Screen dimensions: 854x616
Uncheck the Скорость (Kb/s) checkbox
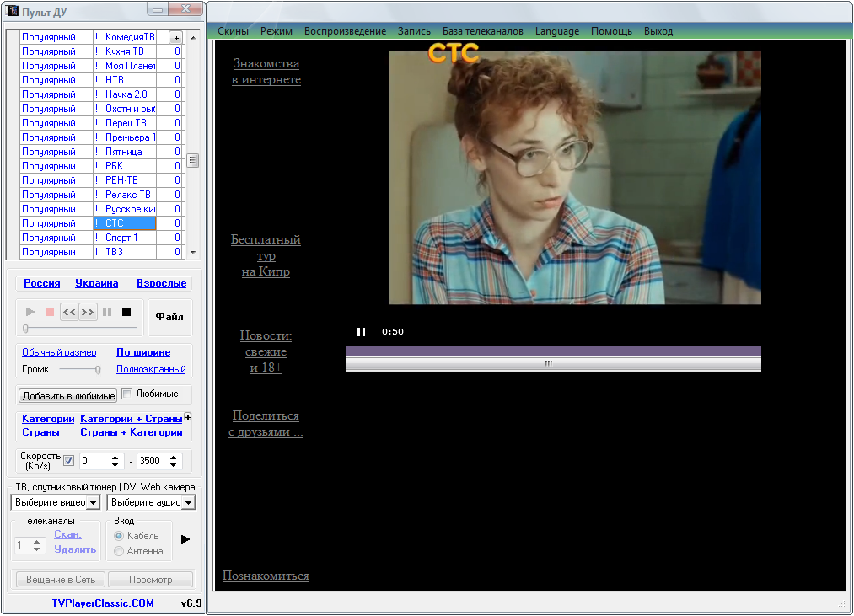[68, 461]
